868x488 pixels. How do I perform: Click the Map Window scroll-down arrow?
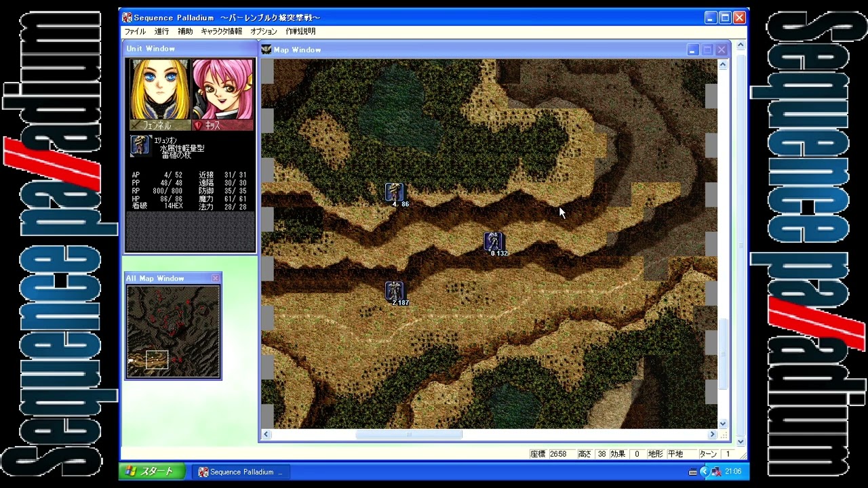point(723,424)
